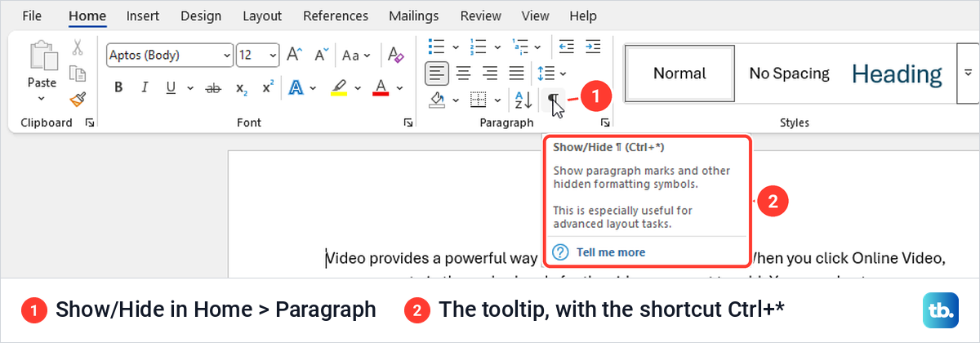The image size is (980, 343).
Task: Click the Tell me more link
Action: [x=610, y=252]
